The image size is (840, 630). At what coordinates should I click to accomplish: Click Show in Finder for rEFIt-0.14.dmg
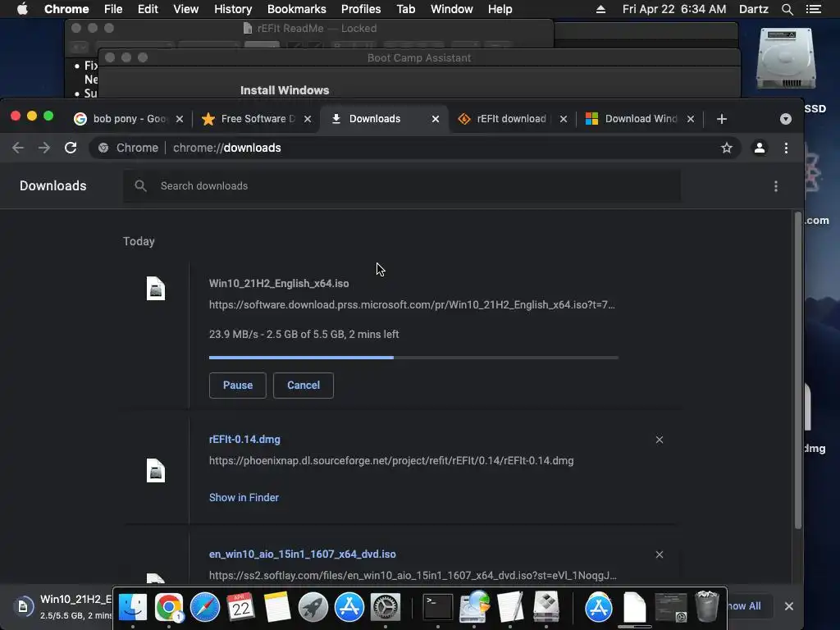244,498
